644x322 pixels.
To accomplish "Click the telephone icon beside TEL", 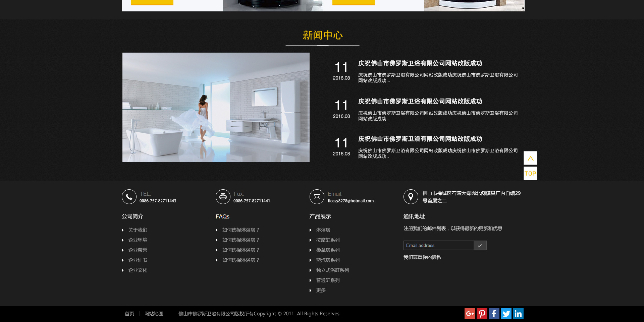I will coord(129,197).
